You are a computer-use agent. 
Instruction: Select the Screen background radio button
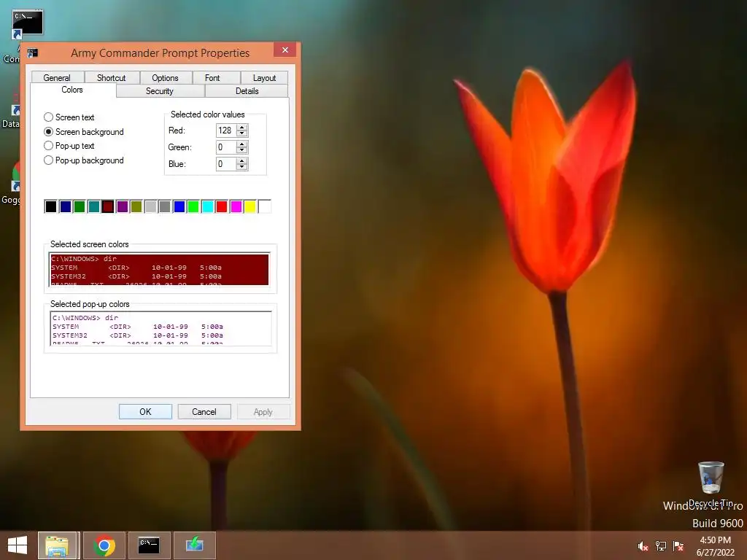click(x=83, y=132)
